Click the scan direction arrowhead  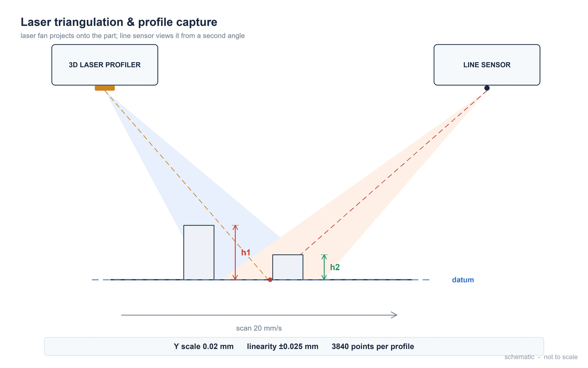click(394, 315)
